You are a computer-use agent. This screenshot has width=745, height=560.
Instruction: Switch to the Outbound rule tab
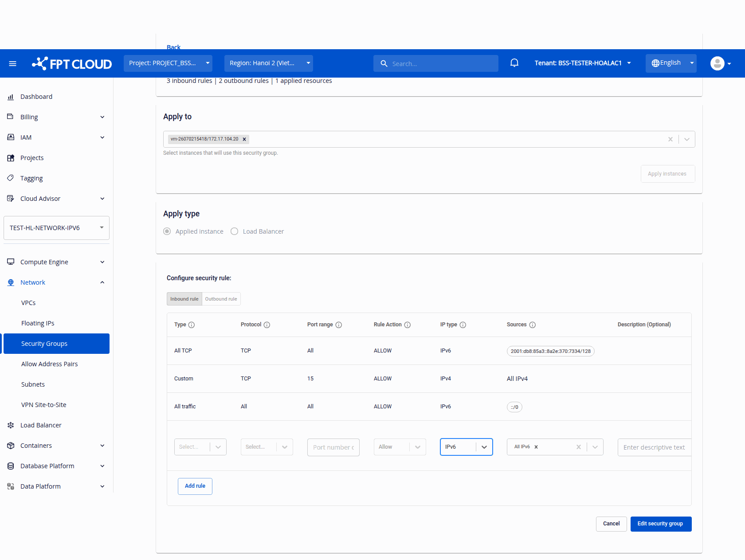221,299
